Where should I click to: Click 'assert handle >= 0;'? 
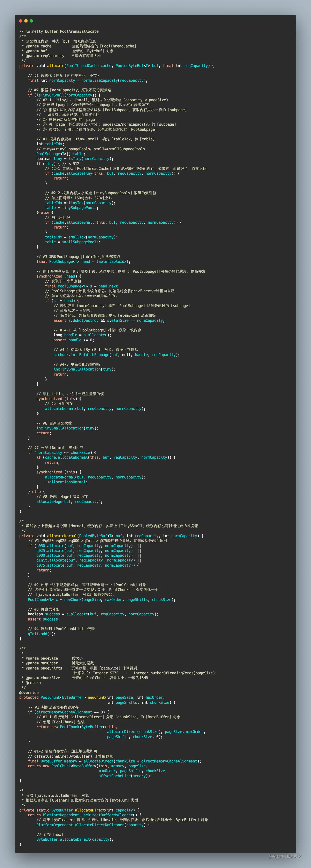[x=74, y=340]
